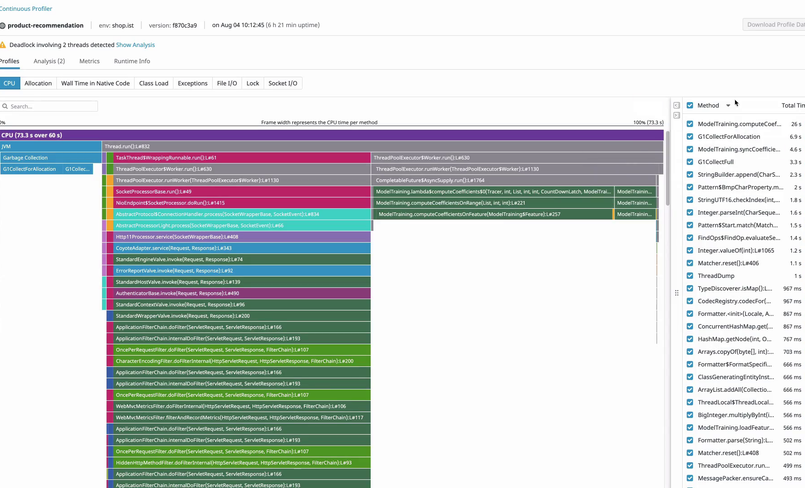The height and width of the screenshot is (488, 805).
Task: Open the Show Analysis link
Action: pos(136,45)
